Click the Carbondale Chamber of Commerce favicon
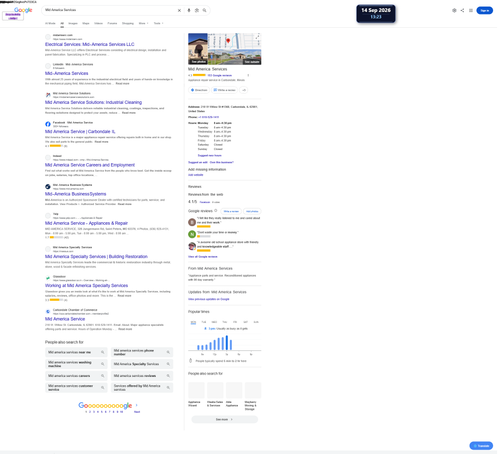Viewport: 500px width, 454px height. click(x=48, y=311)
